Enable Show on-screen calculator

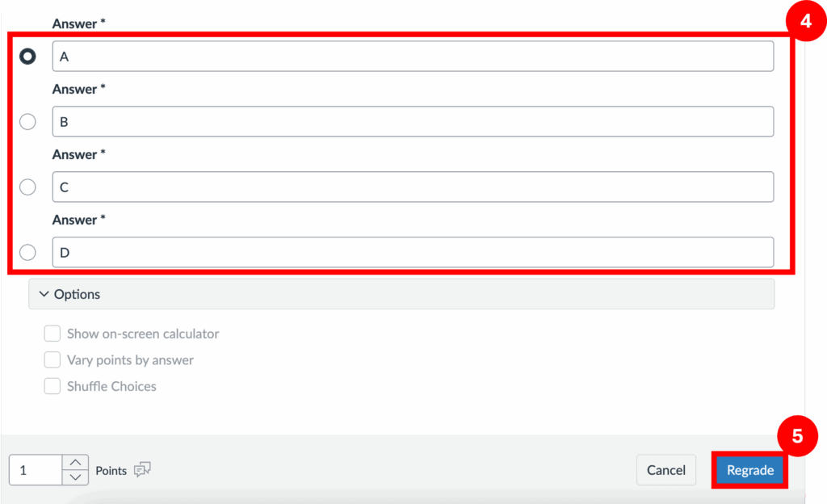click(x=52, y=334)
